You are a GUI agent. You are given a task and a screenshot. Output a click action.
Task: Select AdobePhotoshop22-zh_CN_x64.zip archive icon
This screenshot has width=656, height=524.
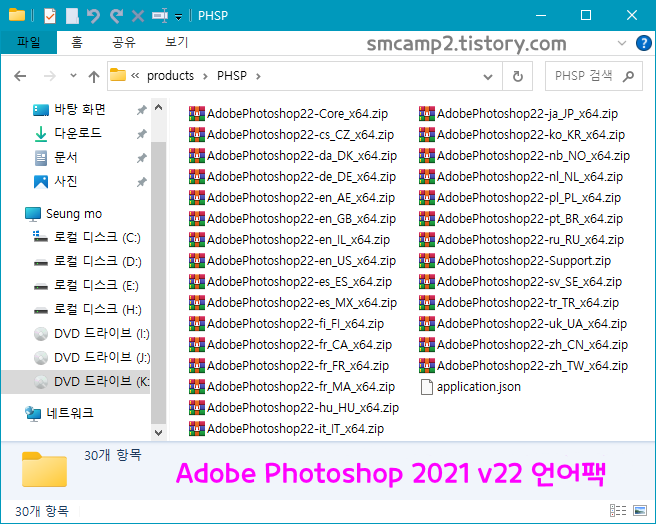coord(427,344)
